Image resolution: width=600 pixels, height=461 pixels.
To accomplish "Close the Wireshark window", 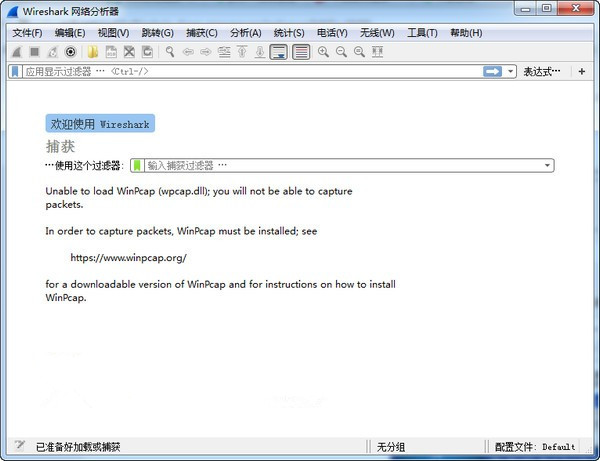I will click(576, 9).
